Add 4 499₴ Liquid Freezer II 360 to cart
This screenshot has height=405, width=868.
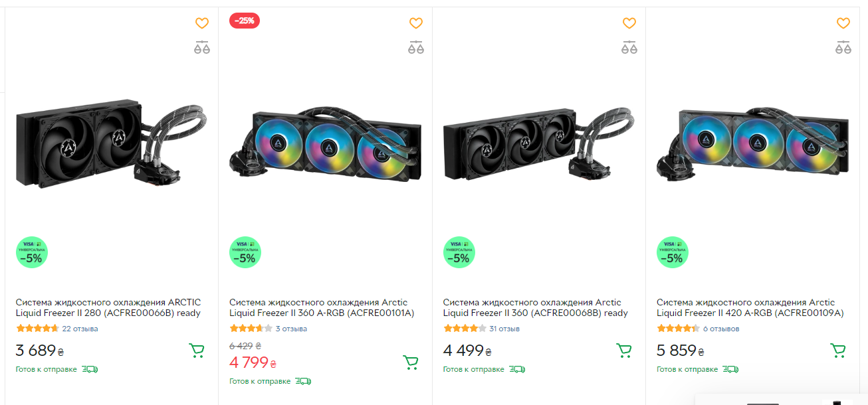[x=623, y=351]
